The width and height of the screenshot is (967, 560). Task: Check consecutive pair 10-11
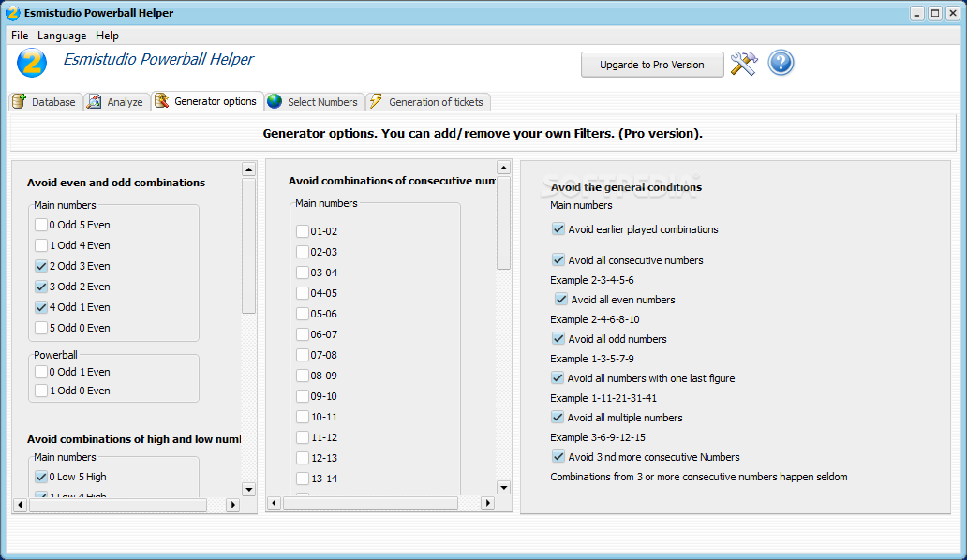coord(303,417)
